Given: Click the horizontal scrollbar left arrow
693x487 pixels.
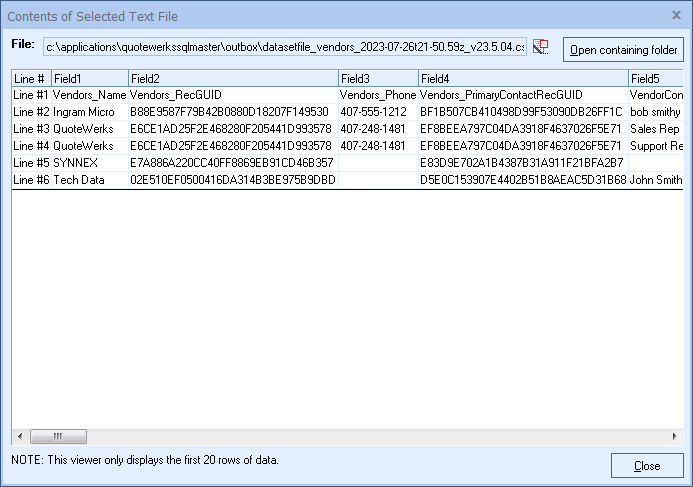Looking at the screenshot, I should tap(19, 436).
